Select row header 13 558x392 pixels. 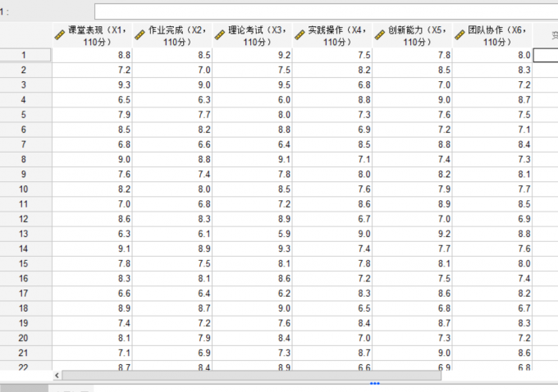pos(25,234)
